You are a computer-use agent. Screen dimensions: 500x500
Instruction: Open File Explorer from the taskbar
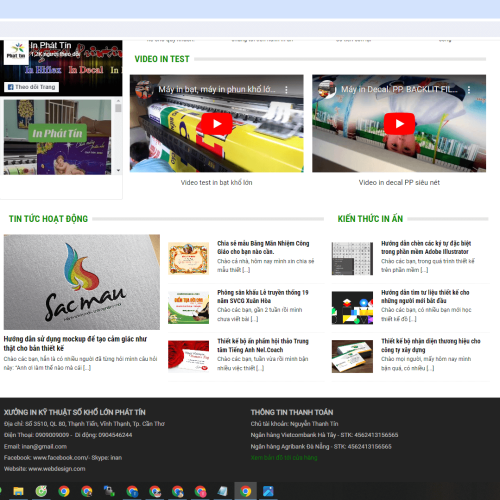tap(18, 491)
